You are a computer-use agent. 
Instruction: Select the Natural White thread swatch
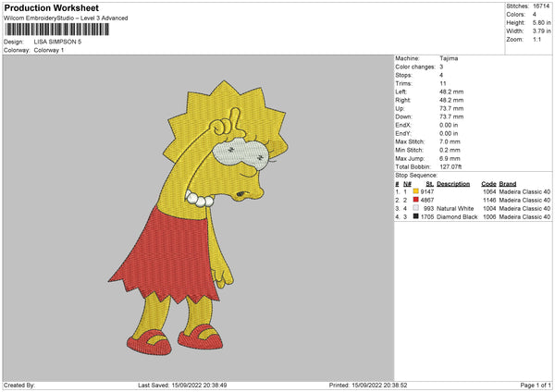(x=415, y=208)
